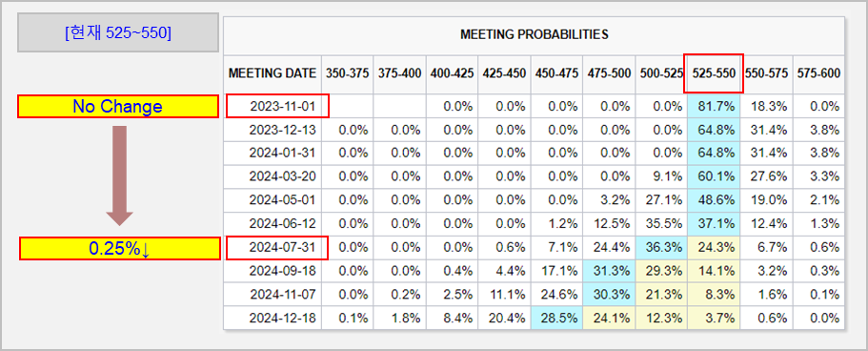This screenshot has height=351, width=868.
Task: Select the highlighted 36.3% cell
Action: pos(661,247)
